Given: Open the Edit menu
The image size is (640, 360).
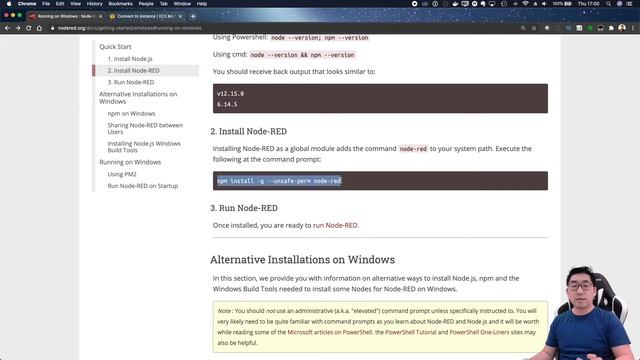Looking at the screenshot, I should (x=60, y=4).
